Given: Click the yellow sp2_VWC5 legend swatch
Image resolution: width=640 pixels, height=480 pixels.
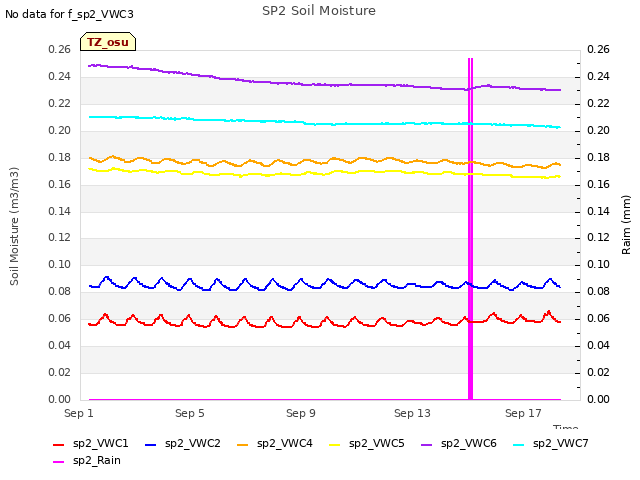Looking at the screenshot, I should 335,444.
